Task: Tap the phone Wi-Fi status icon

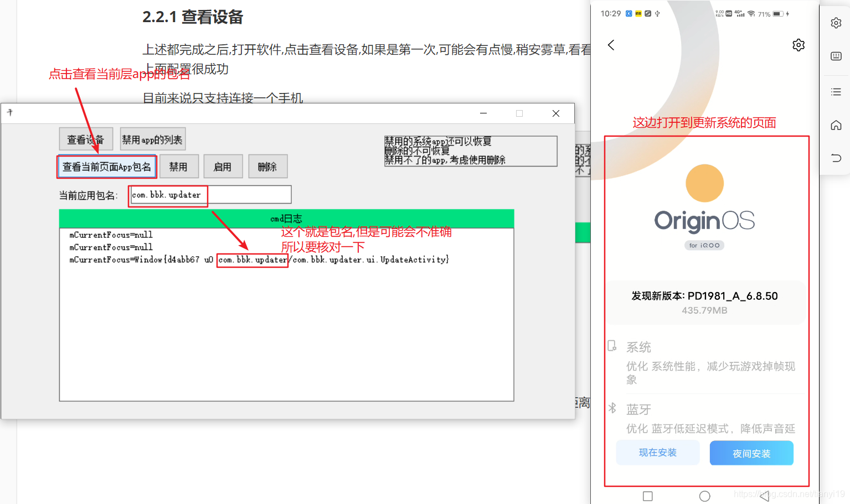Action: [x=751, y=14]
